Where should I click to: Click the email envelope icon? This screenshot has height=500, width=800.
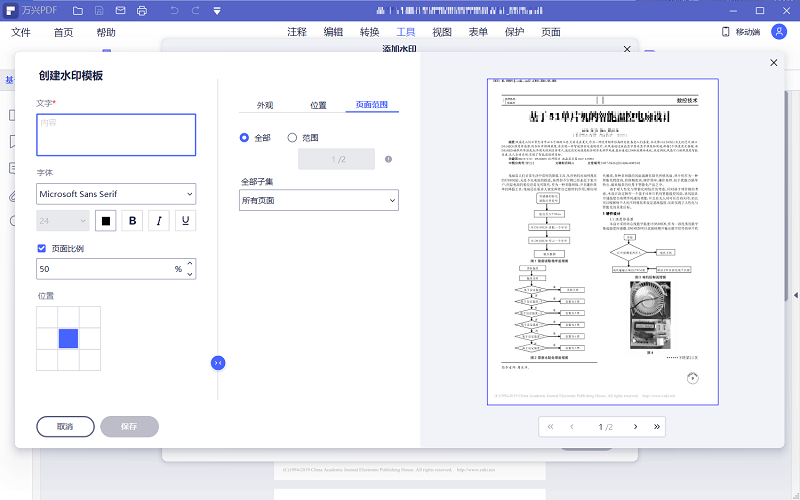coord(118,11)
